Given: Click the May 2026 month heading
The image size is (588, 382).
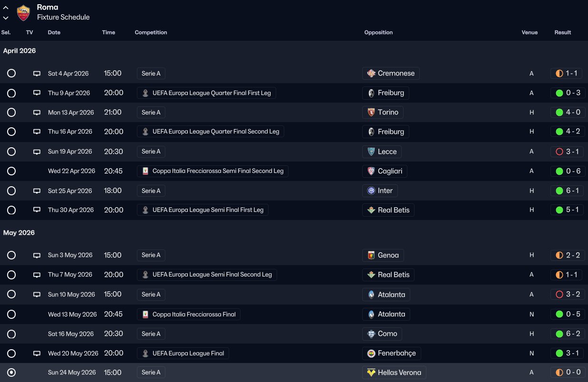Looking at the screenshot, I should (x=19, y=233).
